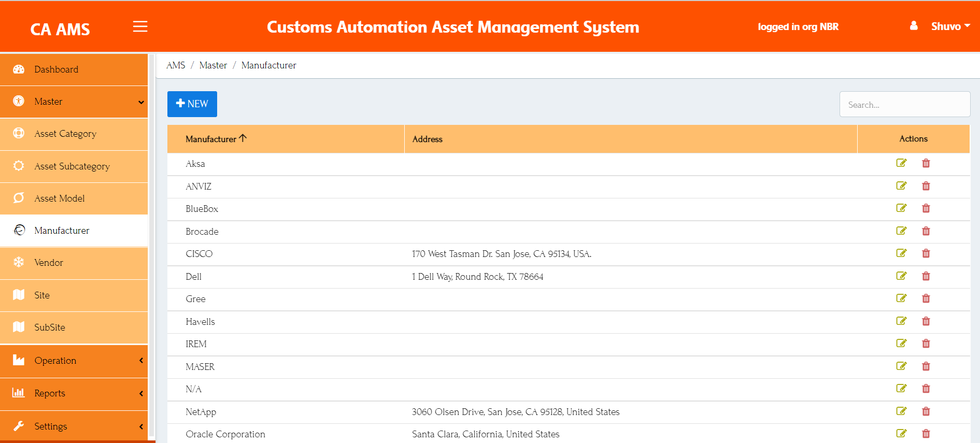Viewport: 980px width, 443px height.
Task: Delete the Havells entry
Action: pos(926,321)
